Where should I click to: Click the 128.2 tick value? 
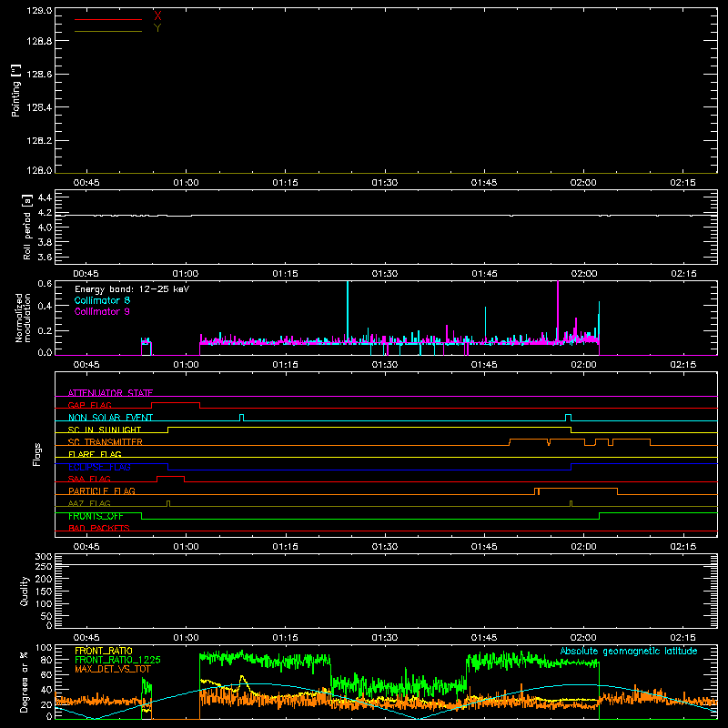point(39,141)
